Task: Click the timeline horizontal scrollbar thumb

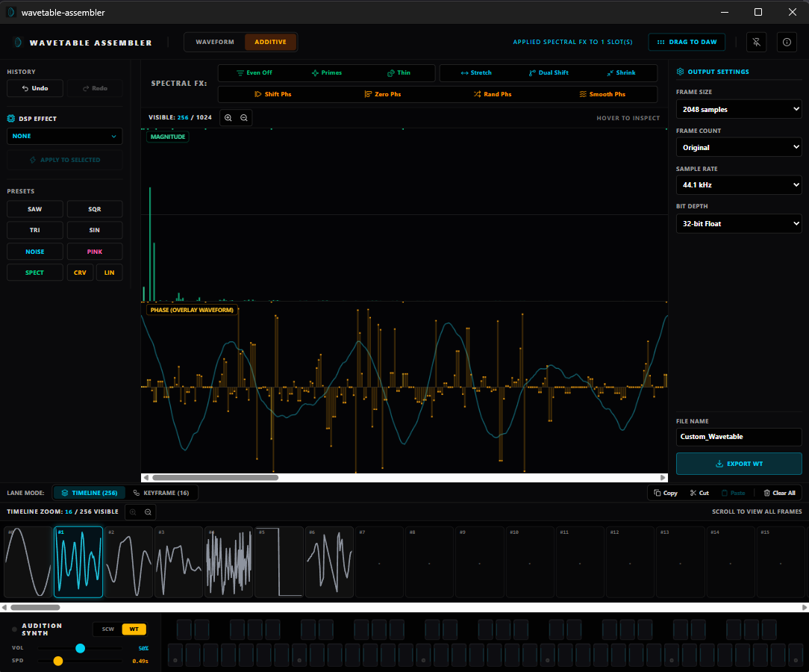Action: (x=35, y=608)
